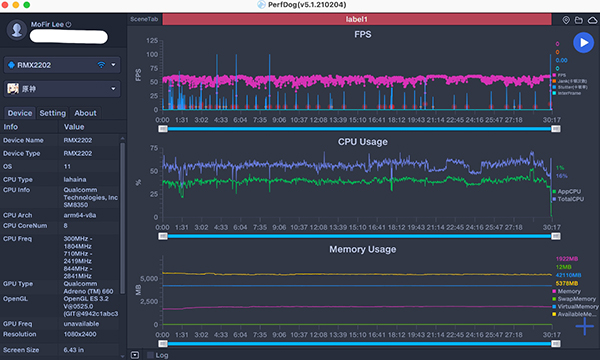Toggle the Jank legend series
The image size is (600, 360).
coord(569,81)
